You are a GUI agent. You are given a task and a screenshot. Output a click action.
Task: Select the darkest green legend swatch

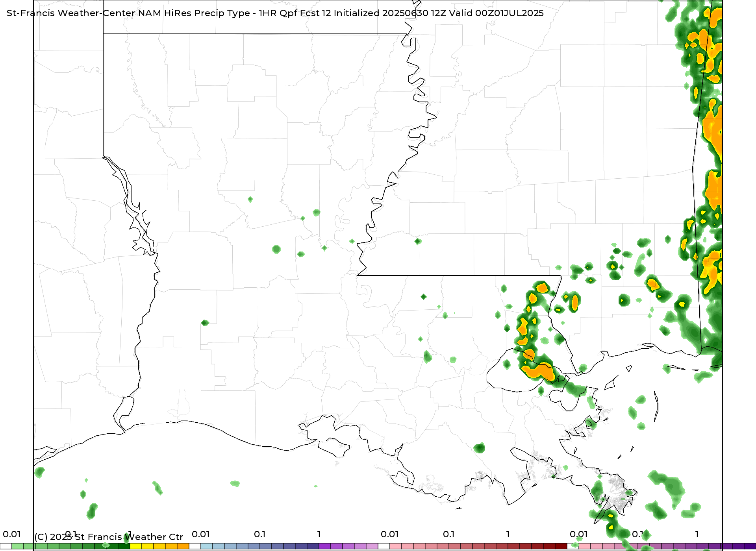tap(124, 546)
